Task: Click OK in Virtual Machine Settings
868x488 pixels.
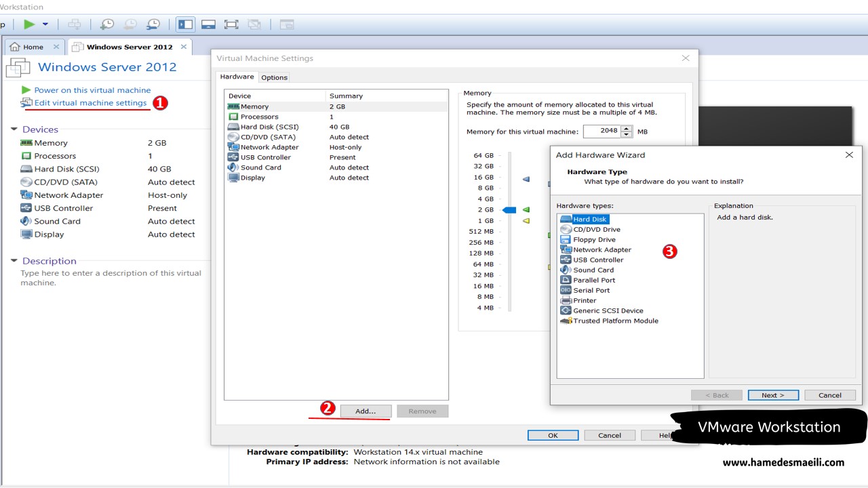Action: [x=553, y=435]
